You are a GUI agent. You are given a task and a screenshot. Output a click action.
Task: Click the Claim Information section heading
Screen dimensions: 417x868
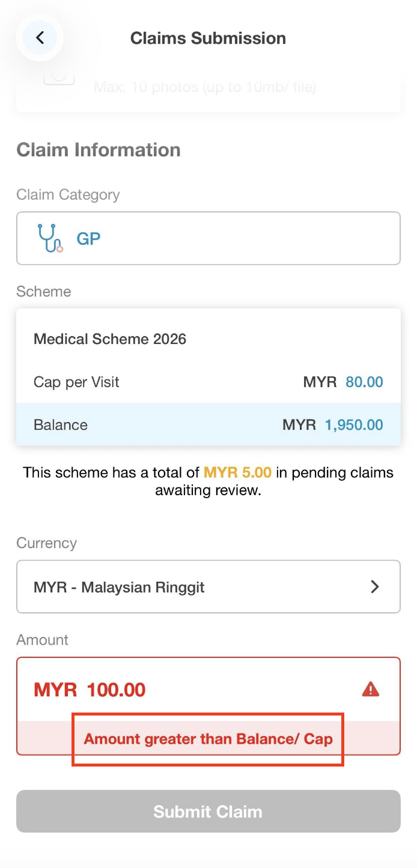tap(99, 149)
